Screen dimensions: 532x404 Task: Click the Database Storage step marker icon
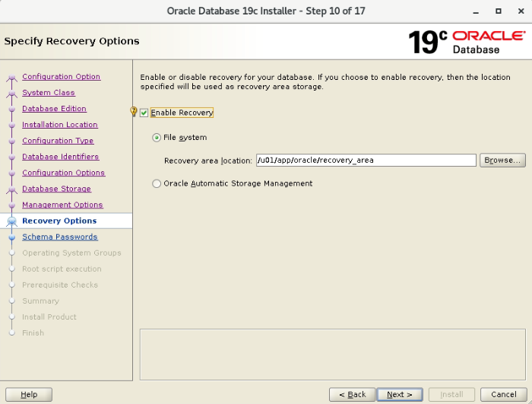tap(12, 189)
